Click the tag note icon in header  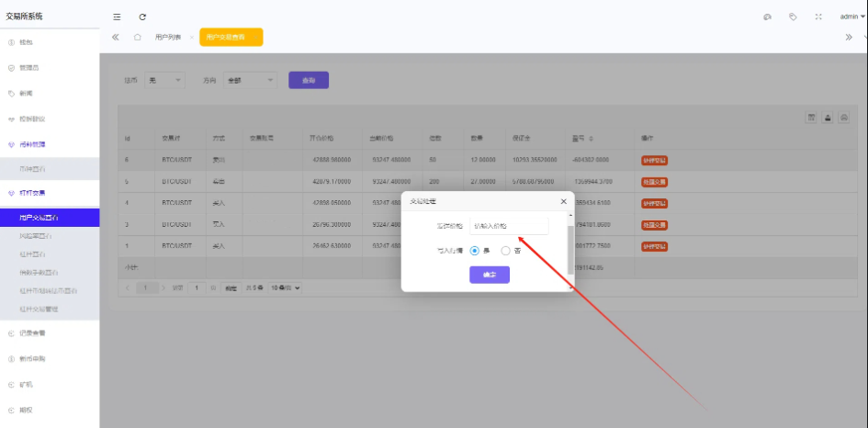coord(793,17)
